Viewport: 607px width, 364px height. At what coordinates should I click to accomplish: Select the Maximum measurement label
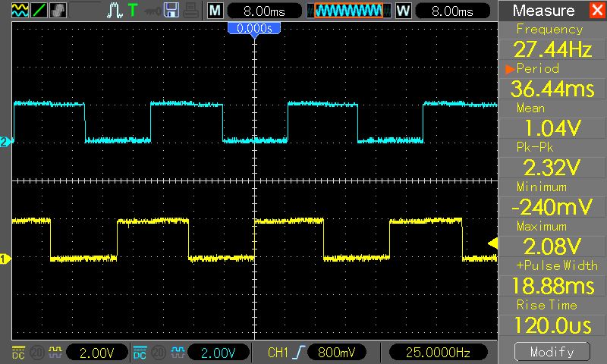click(x=542, y=226)
